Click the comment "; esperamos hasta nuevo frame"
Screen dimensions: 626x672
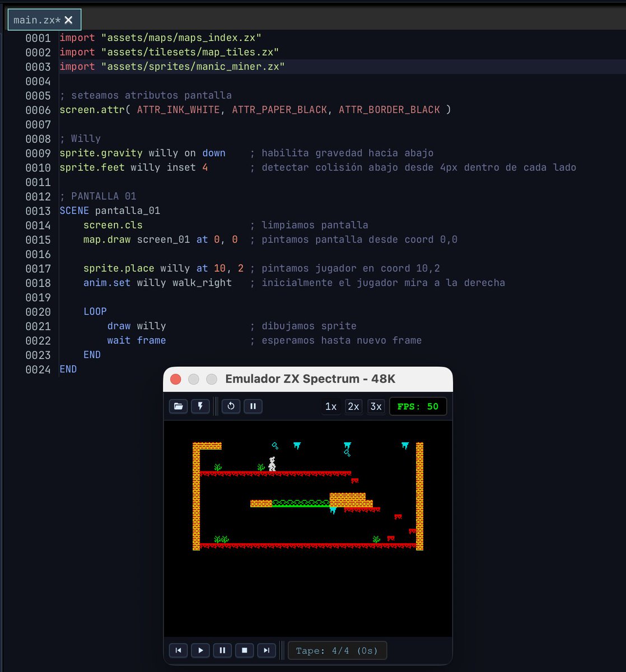click(x=336, y=340)
